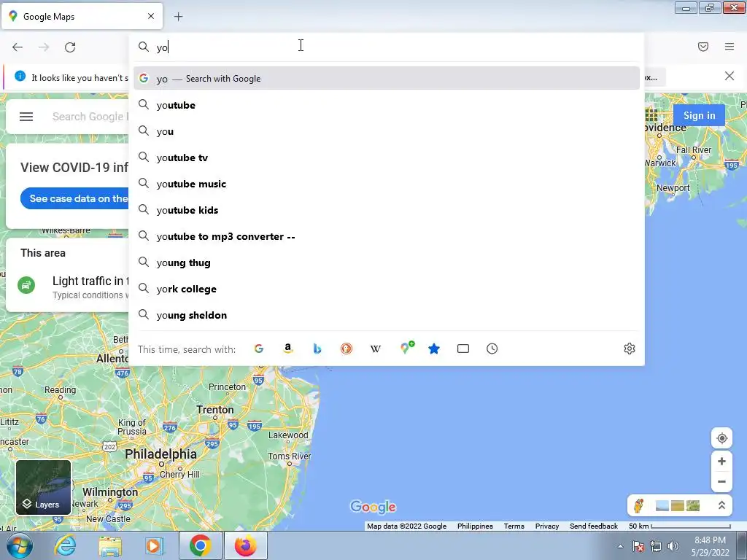
Task: Search this time with Bing icon
Action: coord(317,349)
